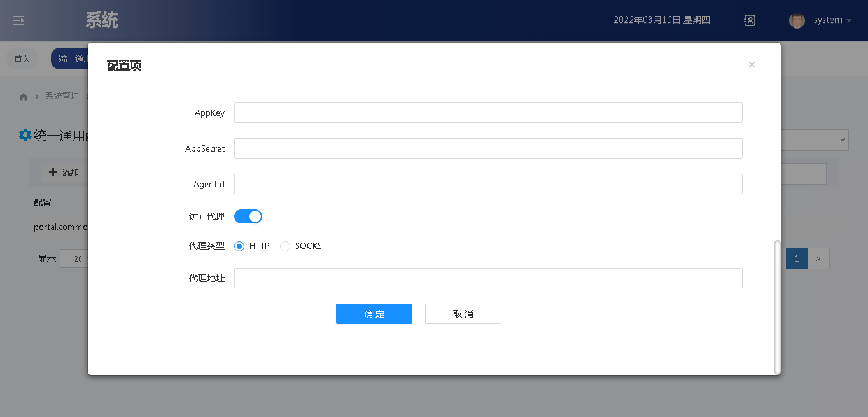Open the contacts icon in the header
The image size is (868, 417).
[x=750, y=20]
